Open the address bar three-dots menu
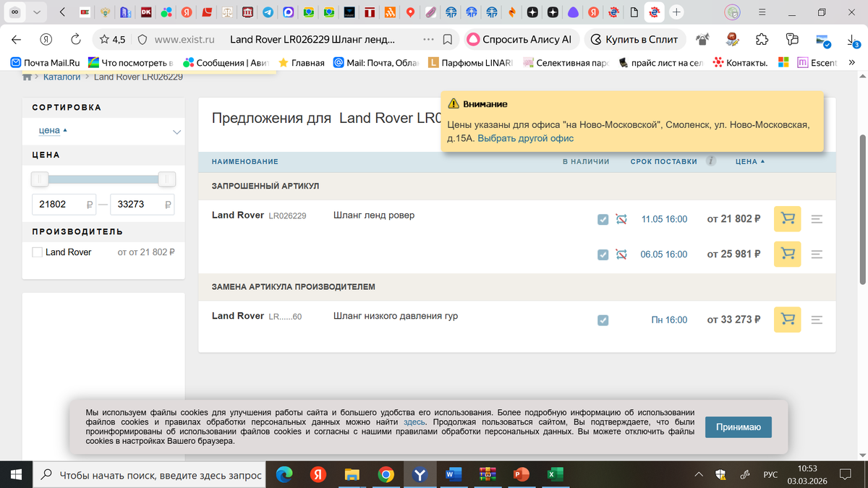Image resolution: width=868 pixels, height=488 pixels. tap(428, 39)
